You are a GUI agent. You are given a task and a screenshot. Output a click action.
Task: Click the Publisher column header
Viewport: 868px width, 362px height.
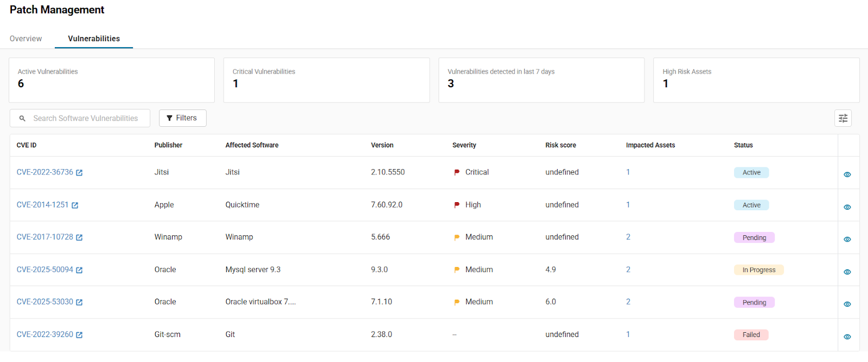168,145
